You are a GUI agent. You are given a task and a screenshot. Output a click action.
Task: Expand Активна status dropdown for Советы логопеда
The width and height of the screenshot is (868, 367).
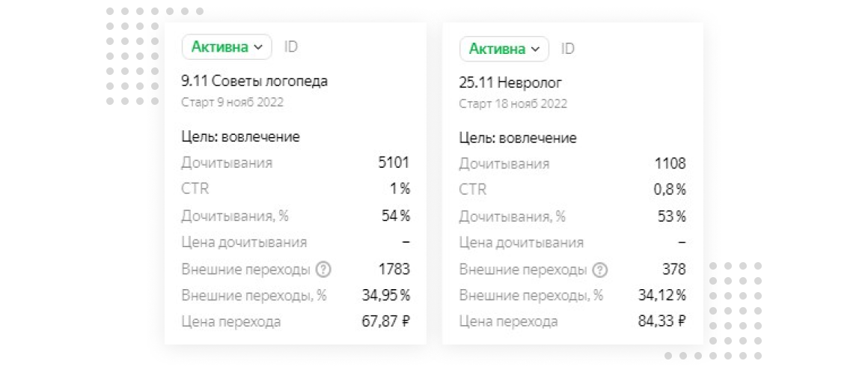point(227,47)
